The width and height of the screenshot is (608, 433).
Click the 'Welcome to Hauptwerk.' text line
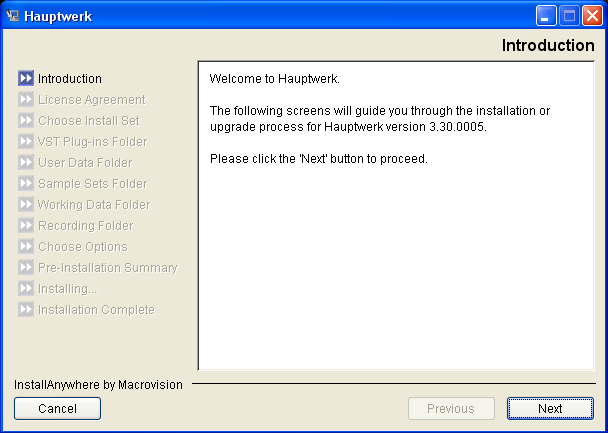pyautogui.click(x=275, y=79)
